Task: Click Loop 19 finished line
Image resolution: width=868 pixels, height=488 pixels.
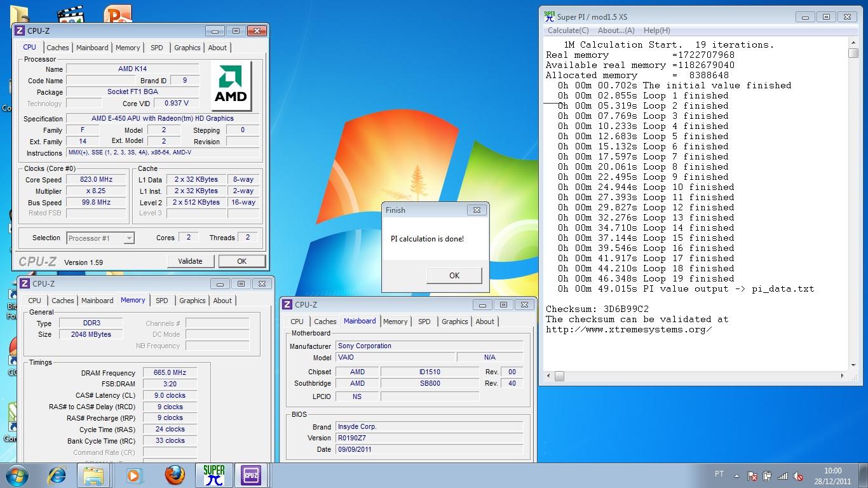Action: 646,279
